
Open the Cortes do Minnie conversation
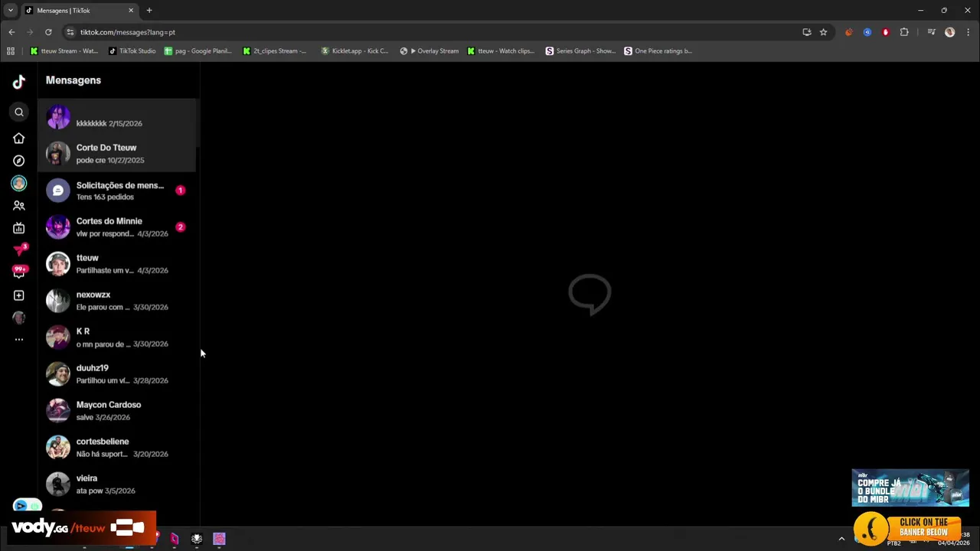point(116,227)
